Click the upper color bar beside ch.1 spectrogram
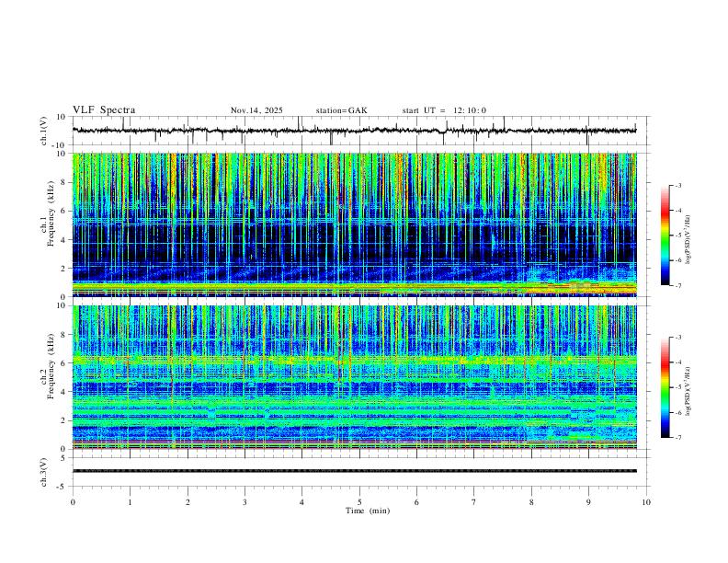The height and width of the screenshot is (563, 728). [x=665, y=236]
